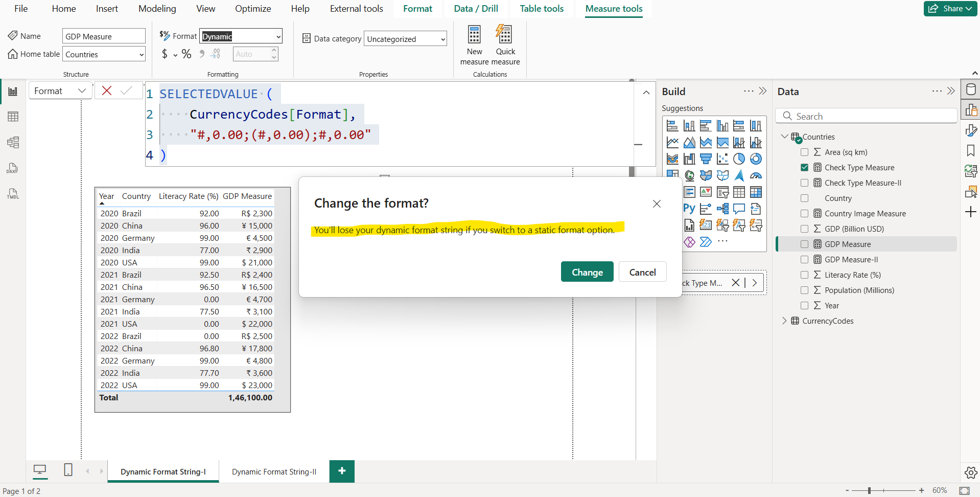Expand the CurrencyCodes table
This screenshot has height=497, width=980.
[x=784, y=321]
